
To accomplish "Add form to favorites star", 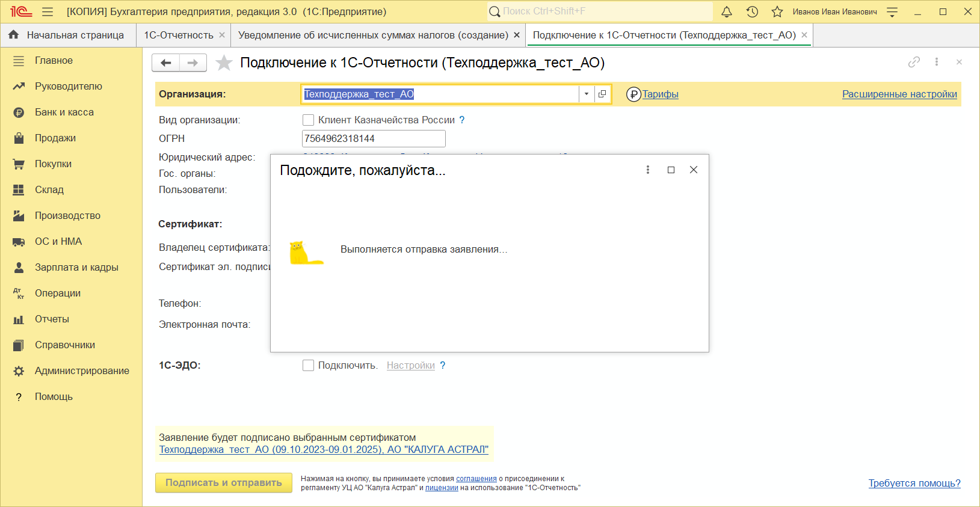I will click(x=224, y=63).
